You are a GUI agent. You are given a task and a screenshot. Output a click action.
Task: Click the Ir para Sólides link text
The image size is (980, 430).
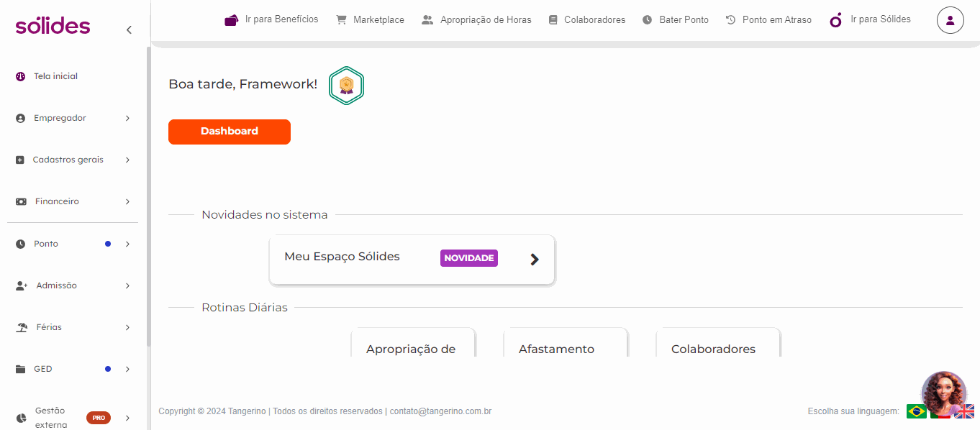coord(881,19)
